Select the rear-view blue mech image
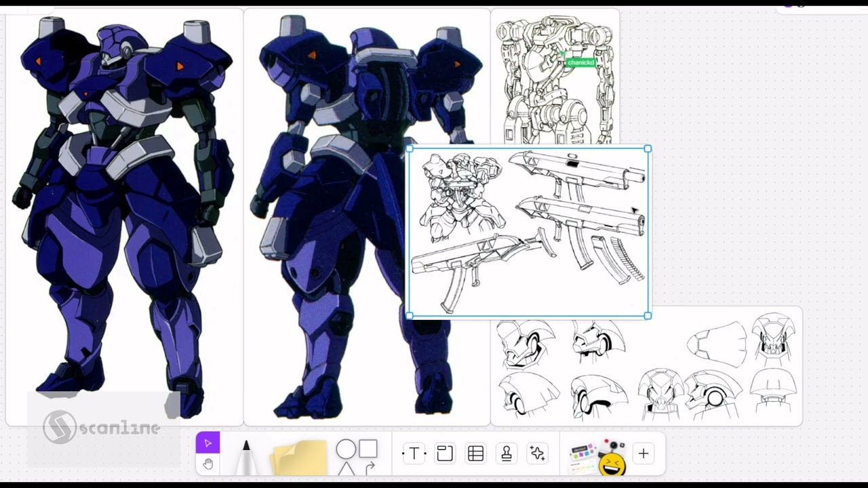 (366, 217)
